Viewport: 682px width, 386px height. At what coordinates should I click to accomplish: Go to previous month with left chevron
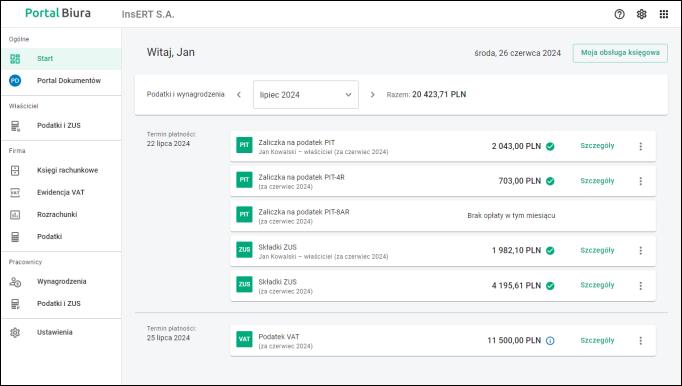[x=239, y=94]
